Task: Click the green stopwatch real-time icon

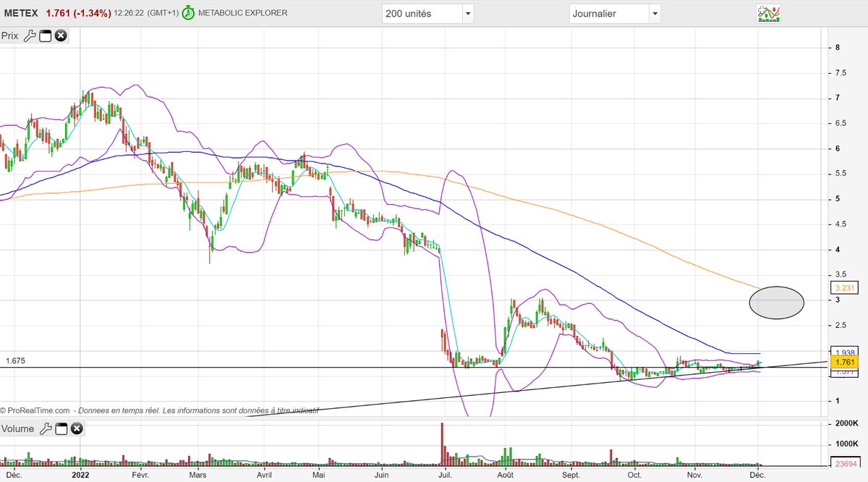Action: 188,13
